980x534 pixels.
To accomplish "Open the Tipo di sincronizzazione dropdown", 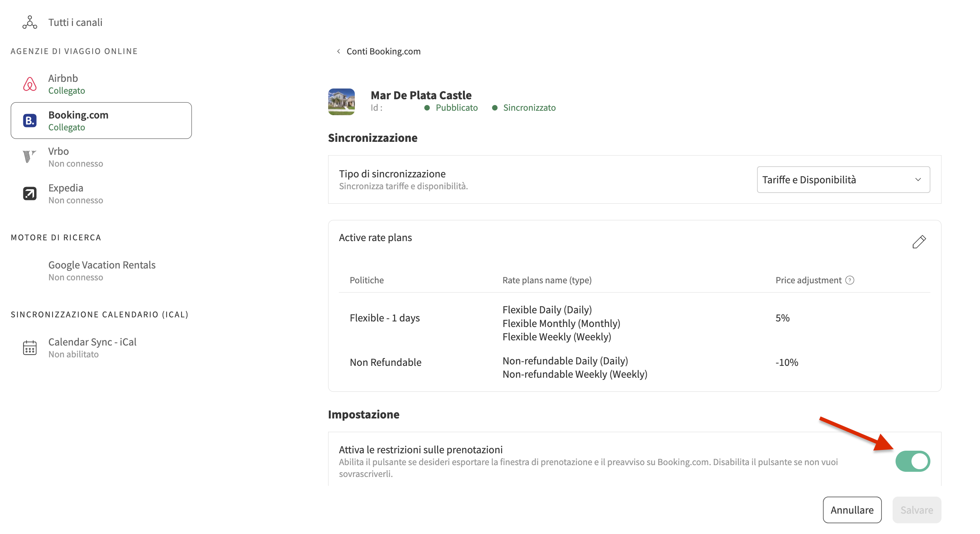I will tap(843, 180).
